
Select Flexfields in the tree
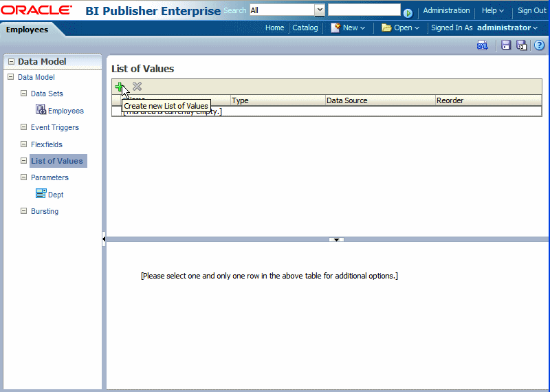47,144
